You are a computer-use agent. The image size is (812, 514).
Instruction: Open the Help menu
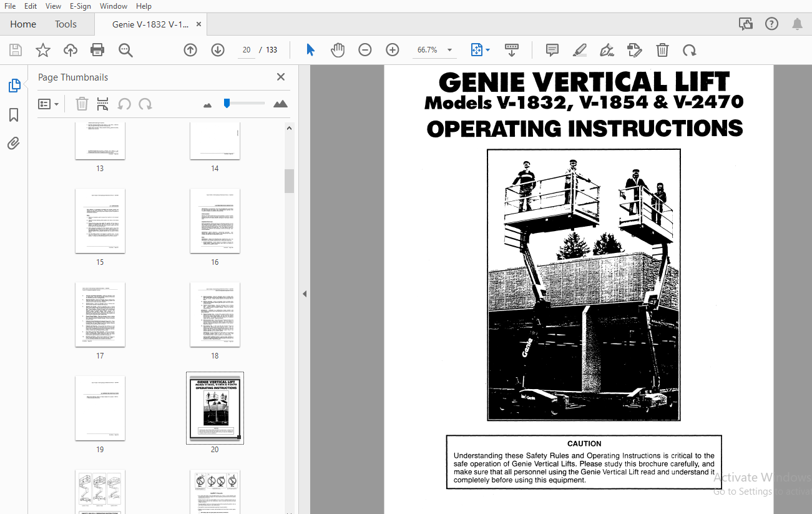pyautogui.click(x=144, y=6)
